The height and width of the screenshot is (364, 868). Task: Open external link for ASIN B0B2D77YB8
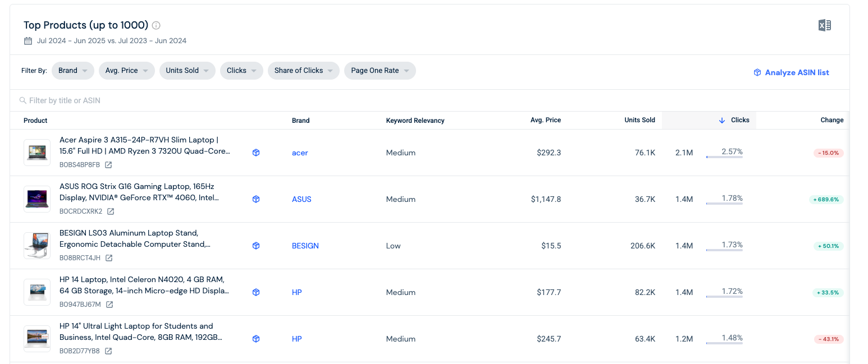click(108, 351)
